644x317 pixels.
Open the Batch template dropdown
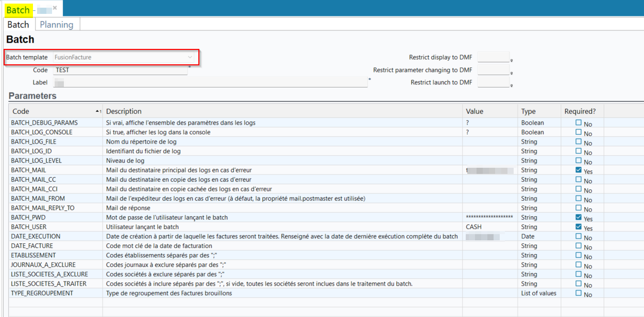[x=190, y=57]
